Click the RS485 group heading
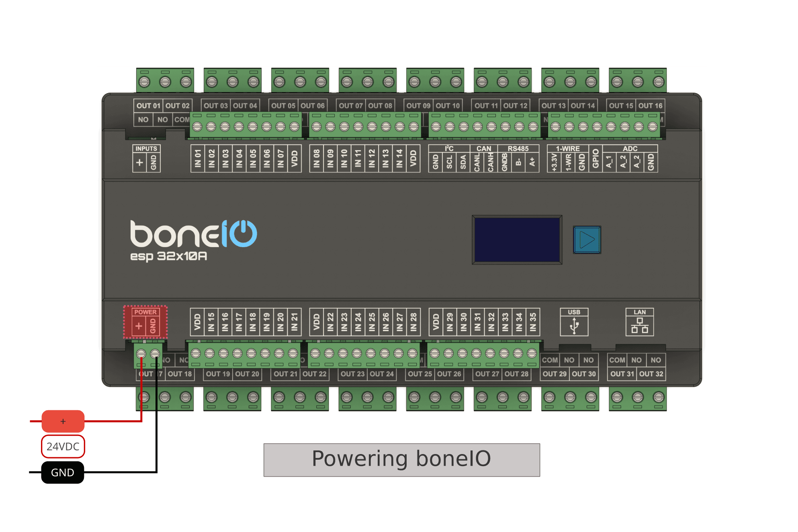Image resolution: width=798 pixels, height=532 pixels. [518, 148]
